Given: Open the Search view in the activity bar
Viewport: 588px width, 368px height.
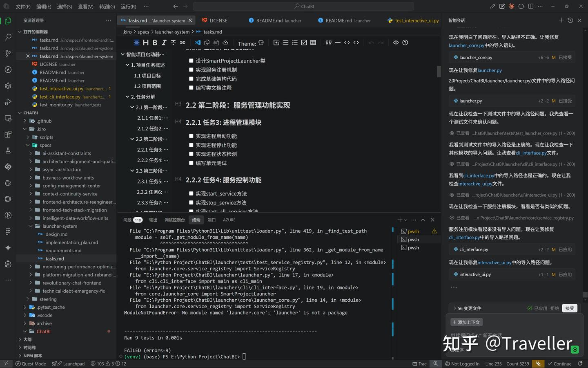Looking at the screenshot, I should pyautogui.click(x=8, y=37).
